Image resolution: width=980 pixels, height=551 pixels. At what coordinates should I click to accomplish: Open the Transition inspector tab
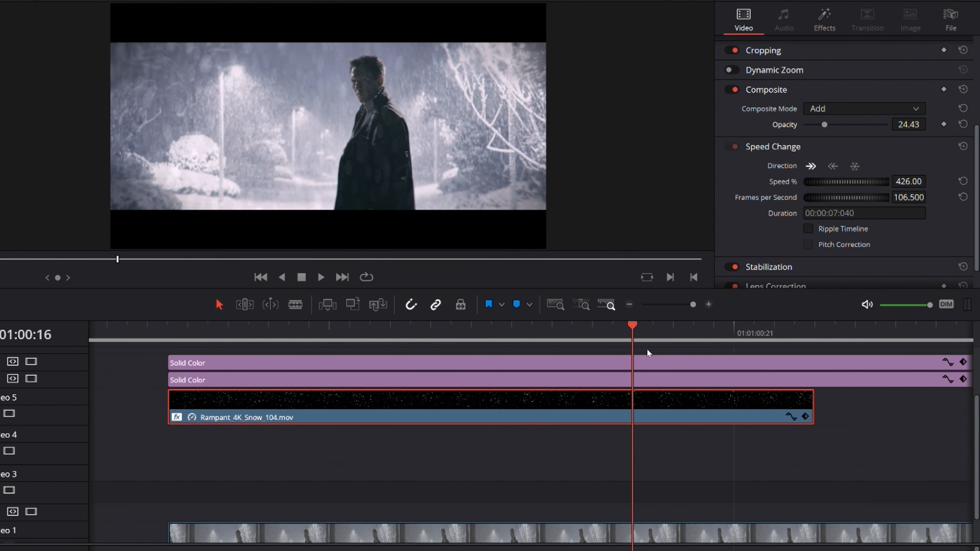[x=867, y=20]
